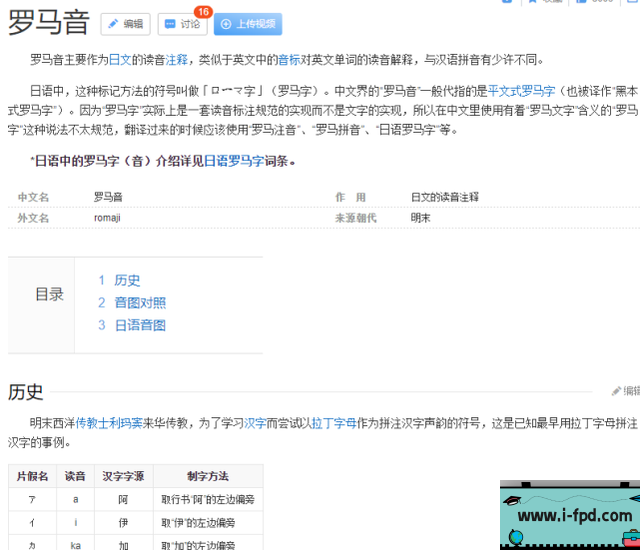Click the 编辑 edit button beside the title
The width and height of the screenshot is (640, 550).
[x=125, y=24]
